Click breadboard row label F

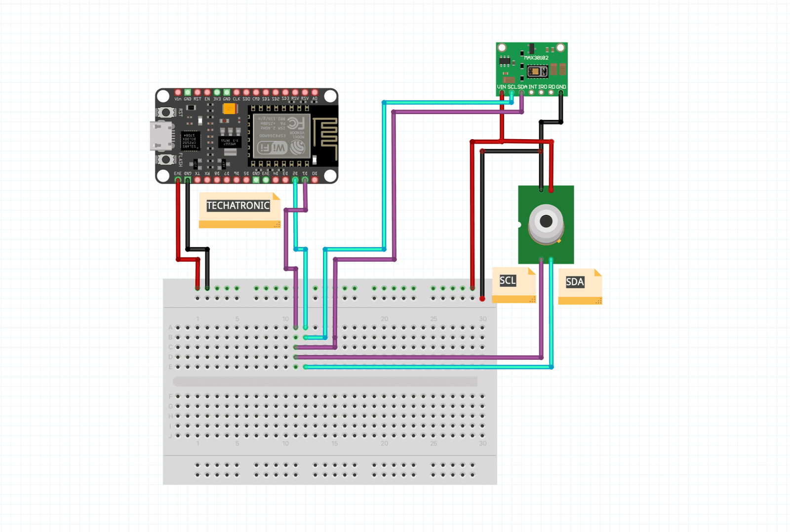[x=170, y=396]
